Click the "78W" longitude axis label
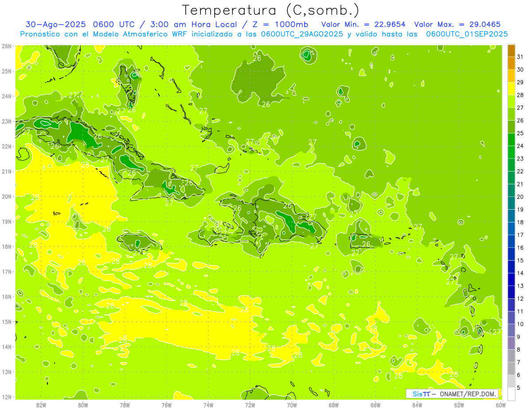Image resolution: width=532 pixels, height=411 pixels. pos(125,405)
